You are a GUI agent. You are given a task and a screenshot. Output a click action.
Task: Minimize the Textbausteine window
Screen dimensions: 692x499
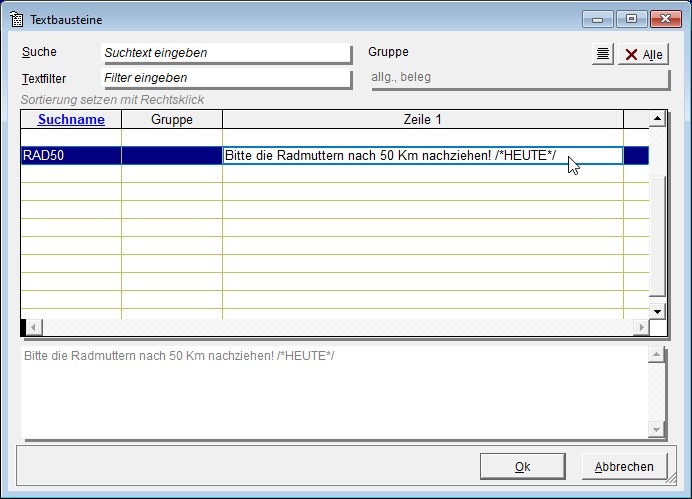598,19
